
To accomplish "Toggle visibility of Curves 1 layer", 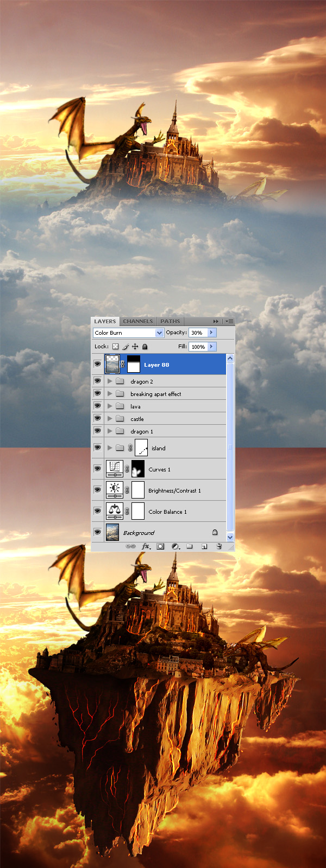I will [98, 469].
